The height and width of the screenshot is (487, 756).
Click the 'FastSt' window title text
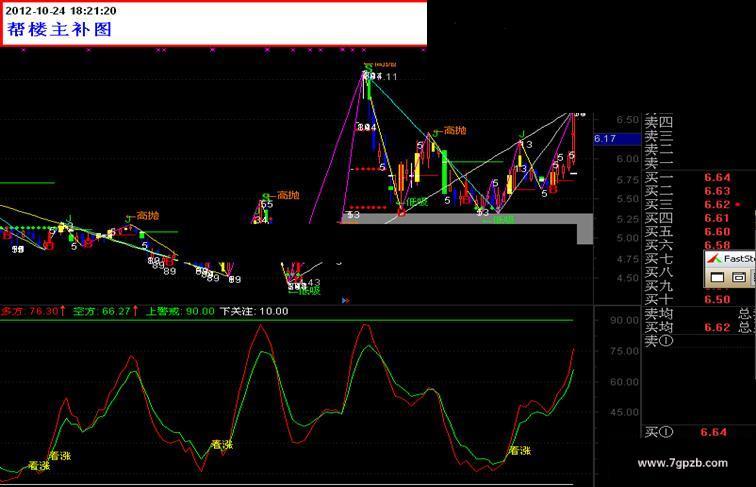pos(739,259)
